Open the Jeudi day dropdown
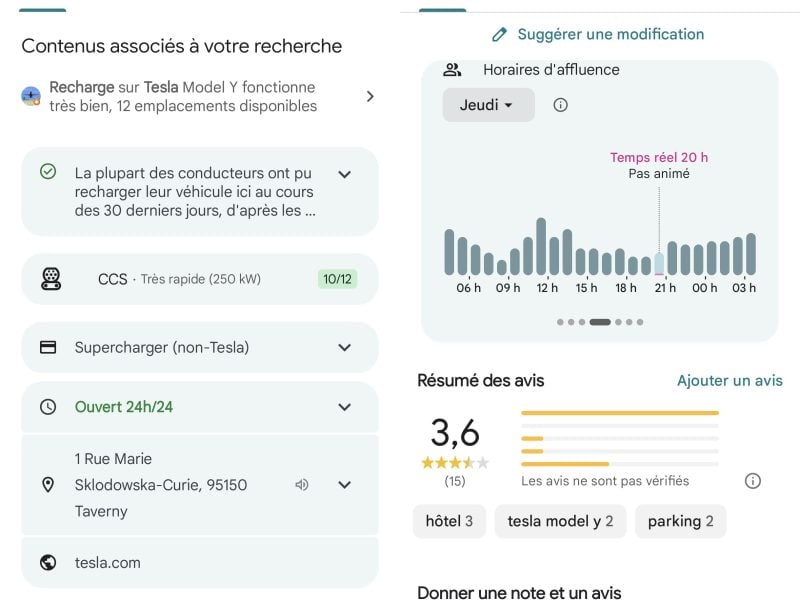 488,105
